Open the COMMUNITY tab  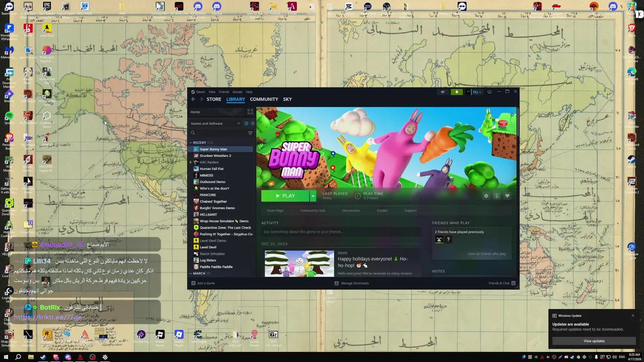pyautogui.click(x=264, y=99)
